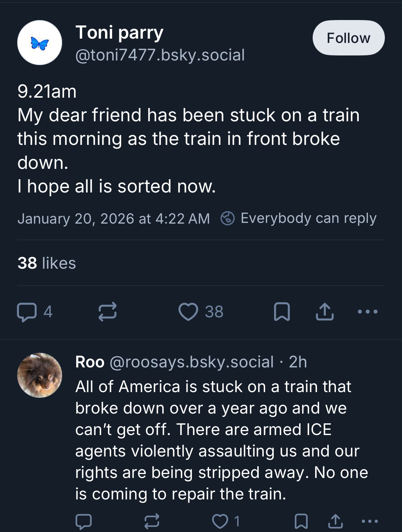View the list of 38 likes
Image resolution: width=402 pixels, height=532 pixels.
(47, 263)
